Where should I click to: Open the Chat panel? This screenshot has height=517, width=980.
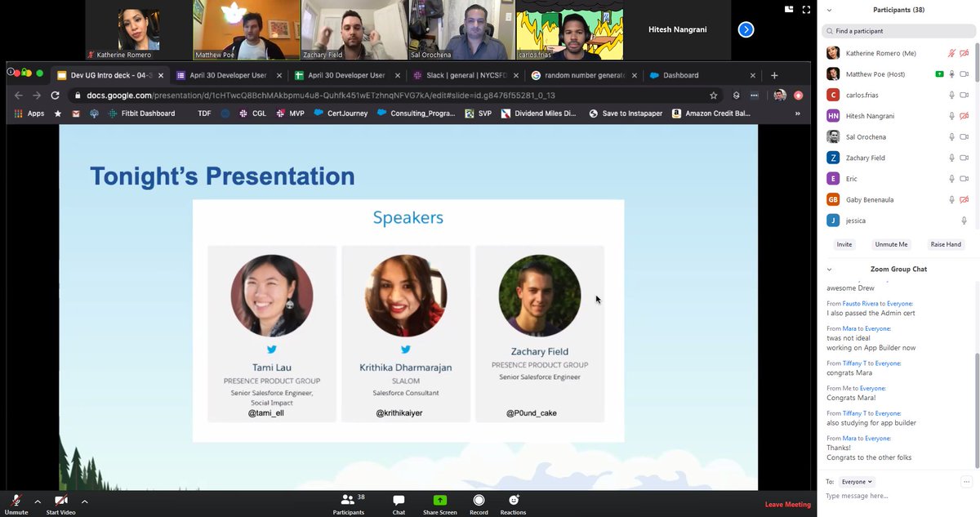pos(398,501)
